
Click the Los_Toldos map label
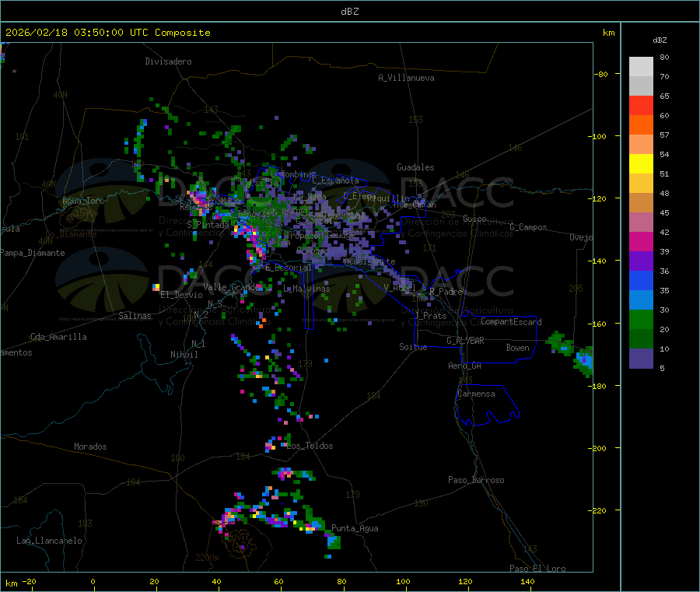pos(310,446)
